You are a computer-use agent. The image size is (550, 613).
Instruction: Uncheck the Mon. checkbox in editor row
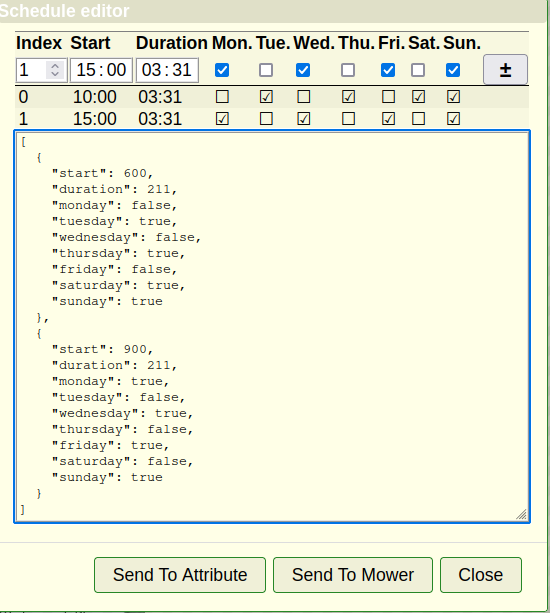point(222,70)
